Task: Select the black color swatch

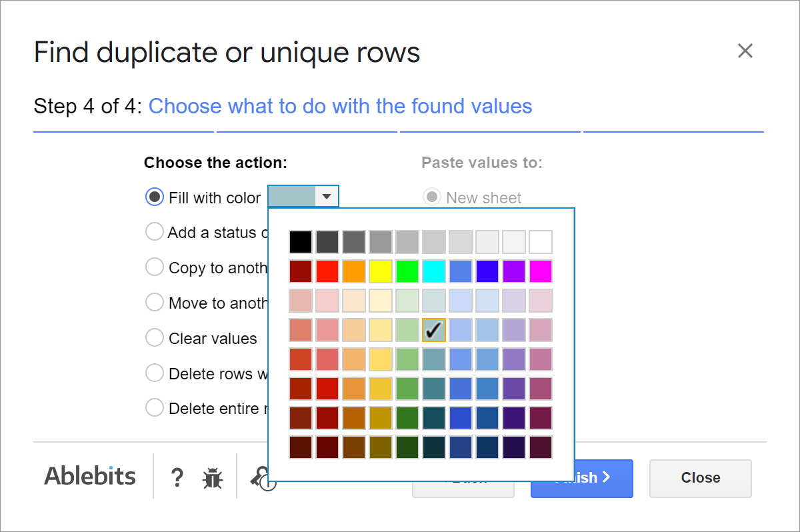Action: pos(301,241)
